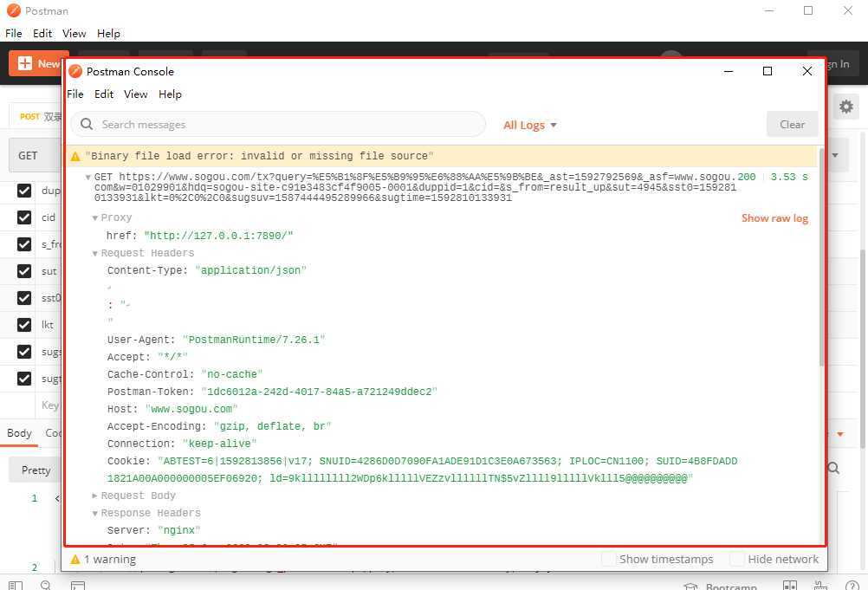Open the main Postman File menu
Viewport: 868px width, 590px height.
pyautogui.click(x=14, y=34)
